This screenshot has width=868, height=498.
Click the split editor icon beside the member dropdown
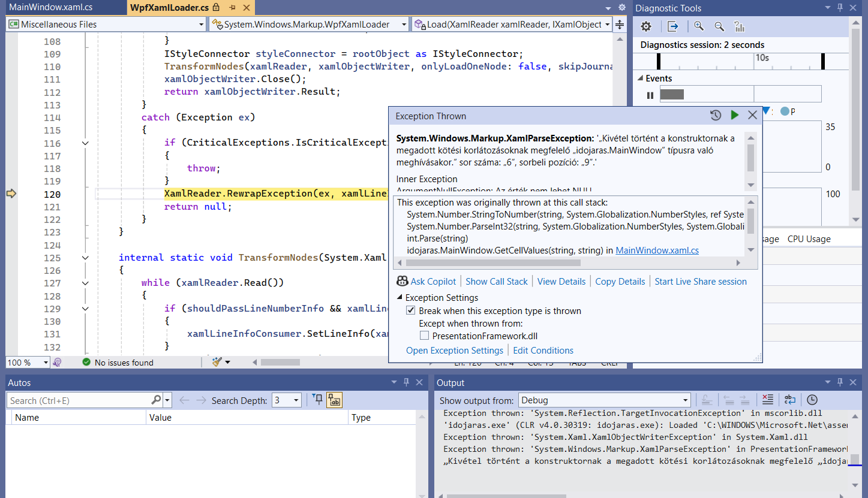tap(620, 24)
